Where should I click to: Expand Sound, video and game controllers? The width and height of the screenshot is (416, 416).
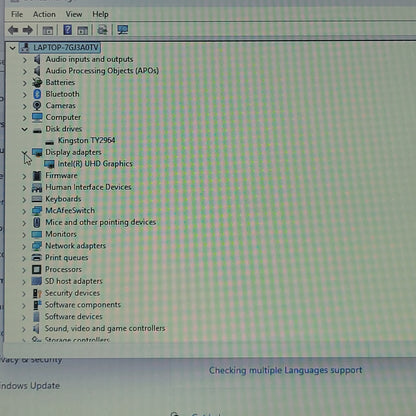click(24, 329)
